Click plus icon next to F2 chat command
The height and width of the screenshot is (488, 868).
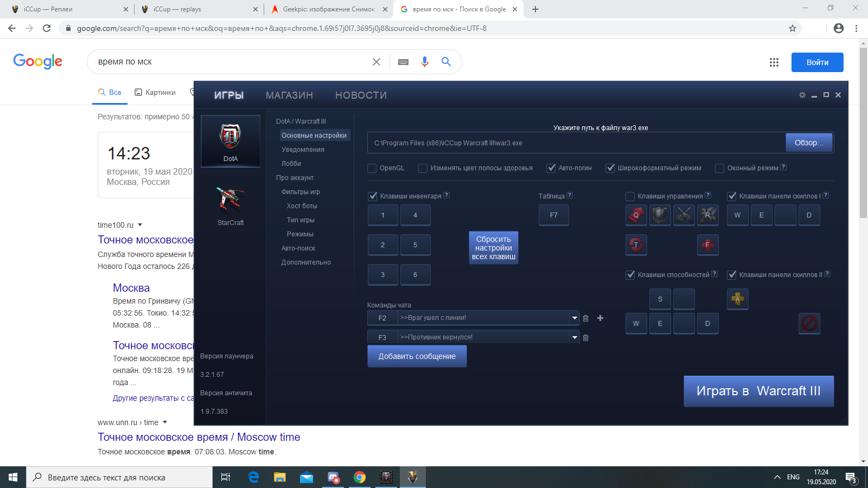(x=600, y=318)
